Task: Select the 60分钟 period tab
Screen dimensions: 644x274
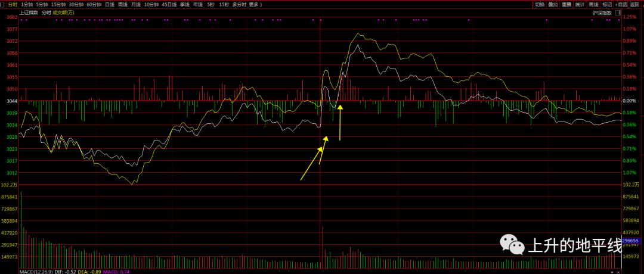Action: pos(94,5)
